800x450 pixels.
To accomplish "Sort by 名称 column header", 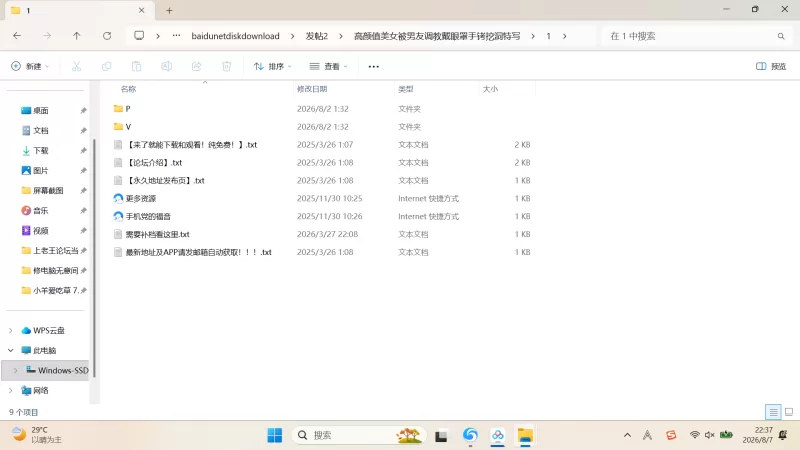I will click(129, 89).
